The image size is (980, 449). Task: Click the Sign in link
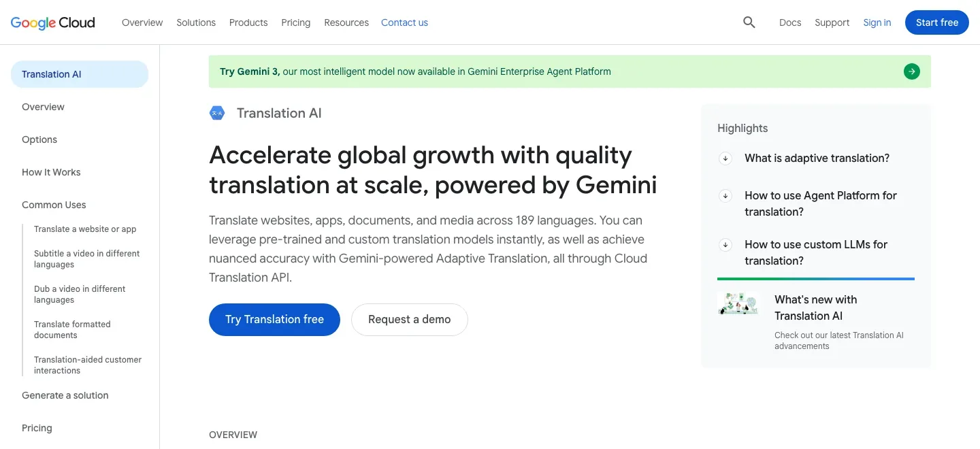tap(877, 22)
